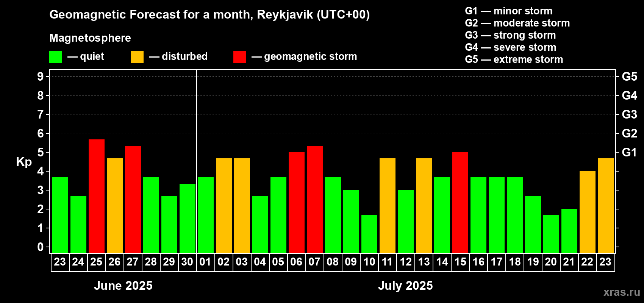Click the date label 01 on the axis

pyautogui.click(x=205, y=262)
